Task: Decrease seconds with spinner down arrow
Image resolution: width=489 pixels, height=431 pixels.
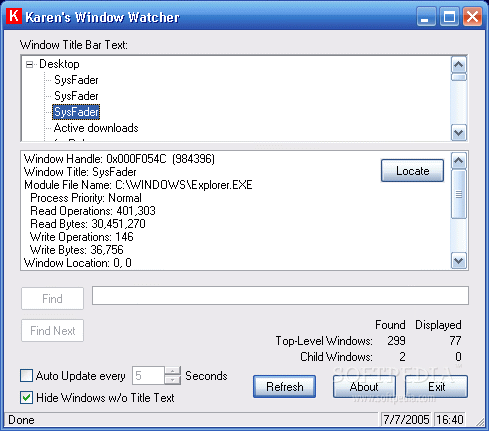Action: pyautogui.click(x=173, y=380)
